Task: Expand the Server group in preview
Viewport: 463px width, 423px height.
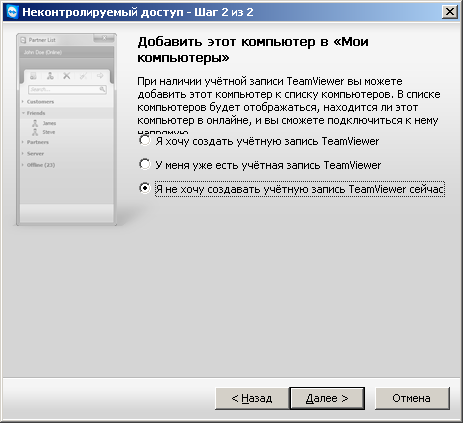Action: tap(33, 154)
